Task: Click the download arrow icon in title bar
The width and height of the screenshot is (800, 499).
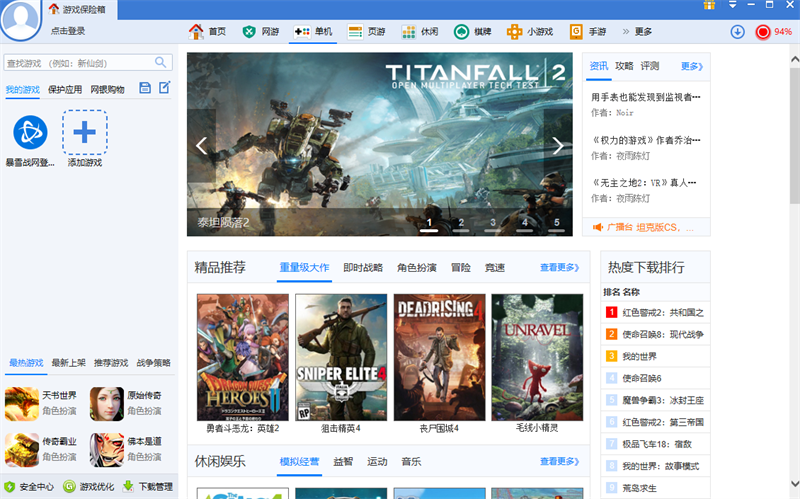Action: pos(737,32)
